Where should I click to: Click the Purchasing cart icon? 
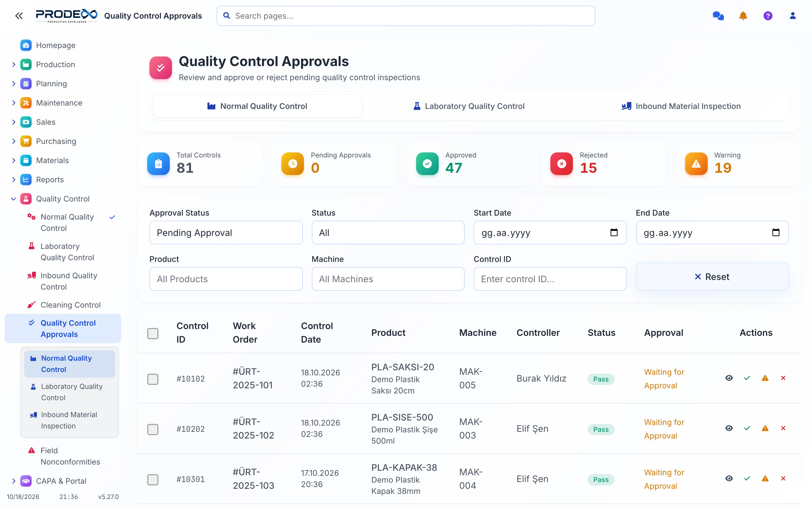point(26,141)
